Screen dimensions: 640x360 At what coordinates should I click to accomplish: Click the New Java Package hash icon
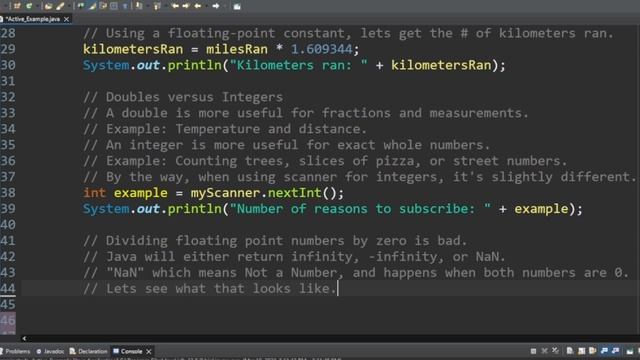click(17, 6)
